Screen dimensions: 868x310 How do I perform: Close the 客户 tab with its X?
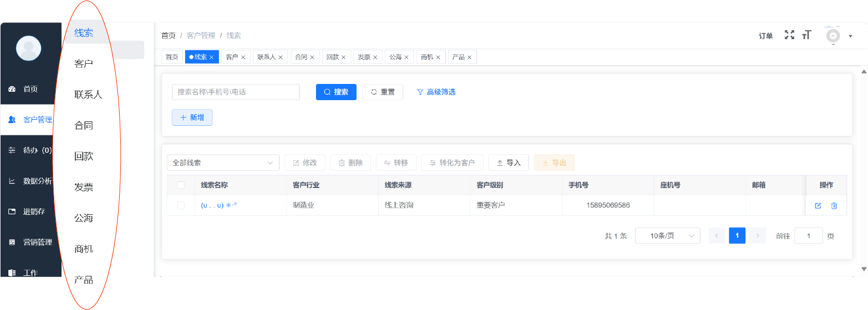coord(243,58)
